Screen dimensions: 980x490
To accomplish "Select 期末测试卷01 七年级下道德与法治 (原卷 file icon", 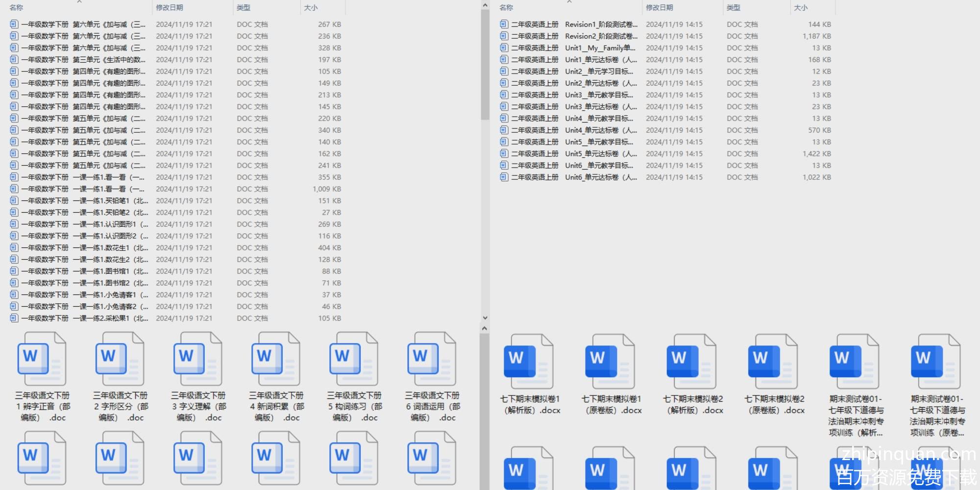I will [936, 361].
